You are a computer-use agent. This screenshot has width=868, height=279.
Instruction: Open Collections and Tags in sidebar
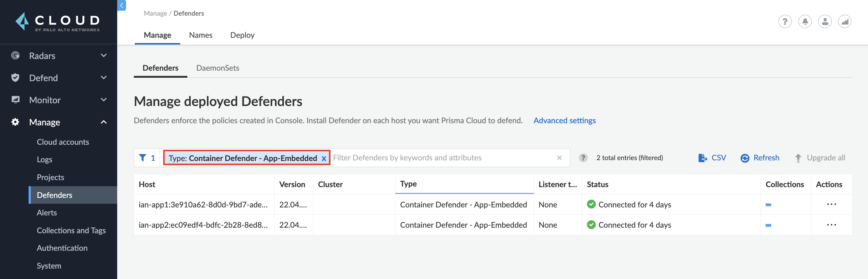pos(71,230)
